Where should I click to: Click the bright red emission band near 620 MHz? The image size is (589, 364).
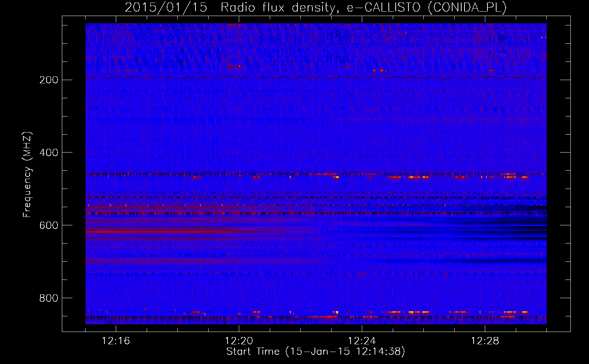(x=182, y=232)
